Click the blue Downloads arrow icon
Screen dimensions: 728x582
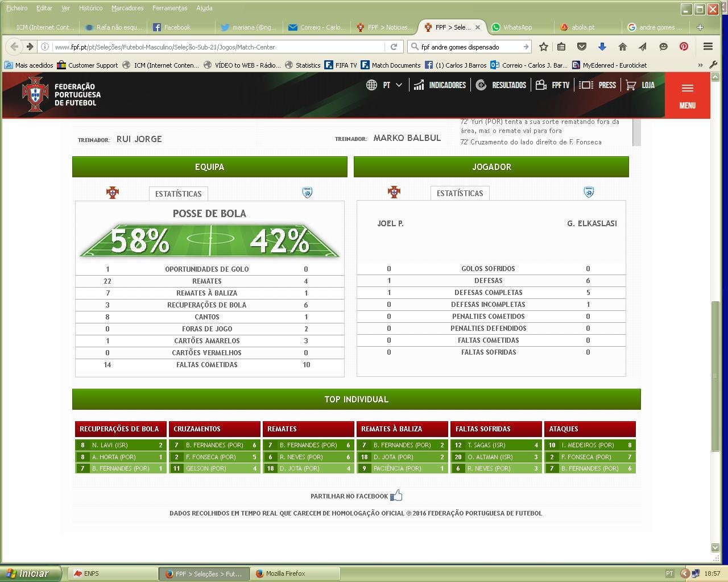(602, 47)
